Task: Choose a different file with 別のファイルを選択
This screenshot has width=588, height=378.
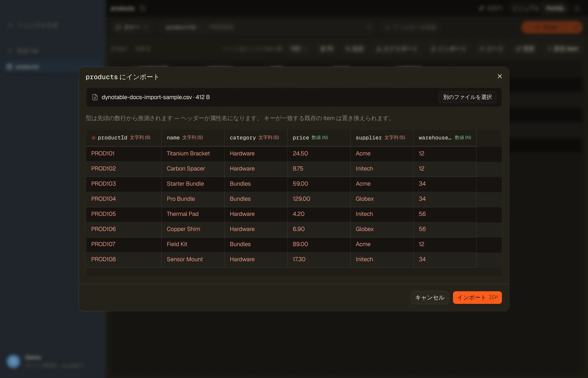Action: [x=467, y=97]
